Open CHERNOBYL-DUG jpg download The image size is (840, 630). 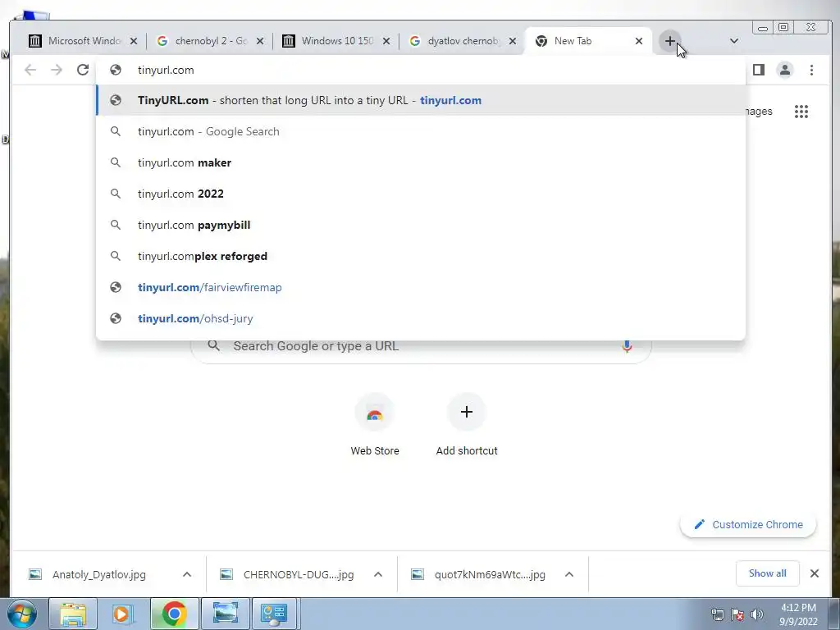(299, 574)
